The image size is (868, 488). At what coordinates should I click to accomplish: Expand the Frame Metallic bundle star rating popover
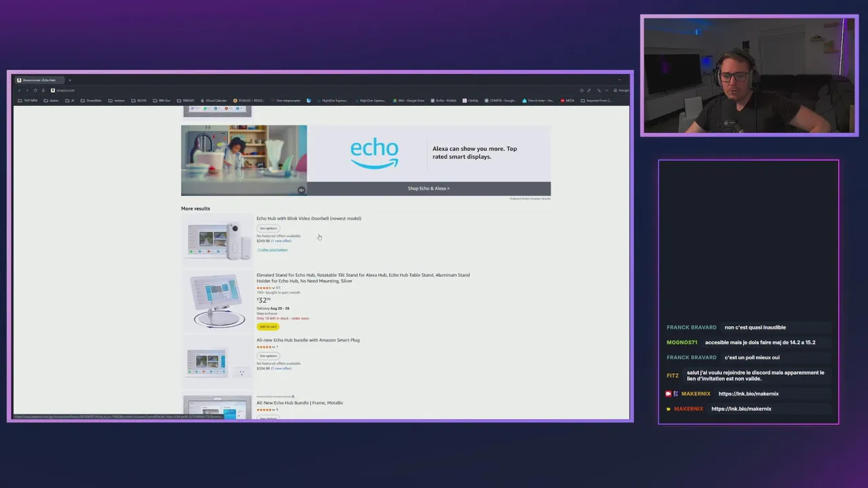[x=265, y=409]
